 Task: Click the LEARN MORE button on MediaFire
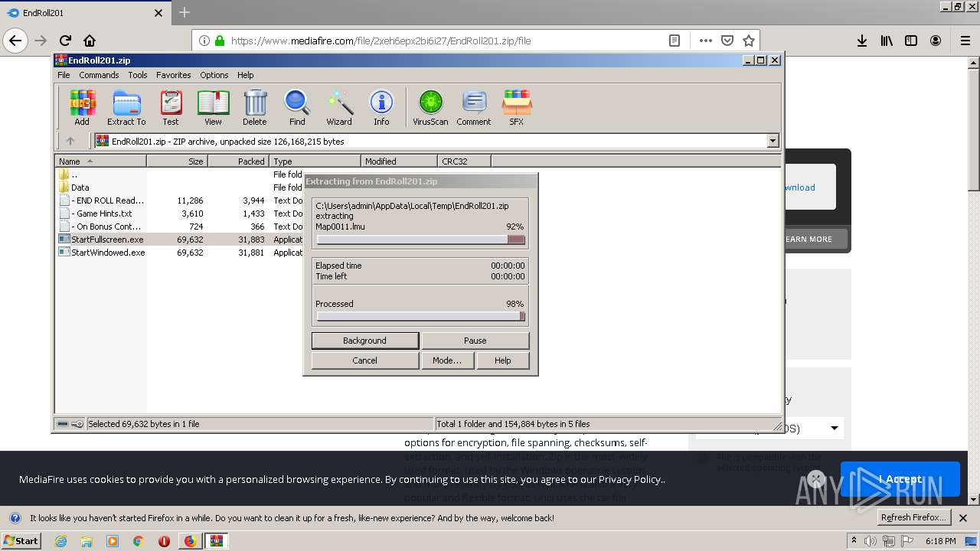click(x=808, y=239)
